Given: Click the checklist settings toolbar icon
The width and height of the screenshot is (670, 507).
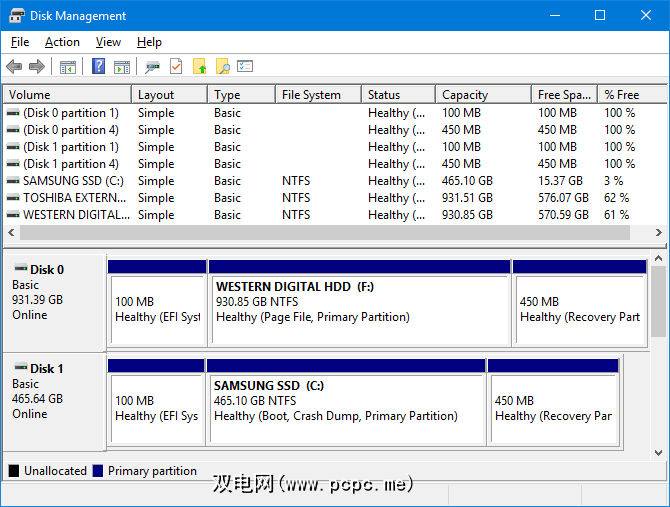Looking at the screenshot, I should 245,67.
